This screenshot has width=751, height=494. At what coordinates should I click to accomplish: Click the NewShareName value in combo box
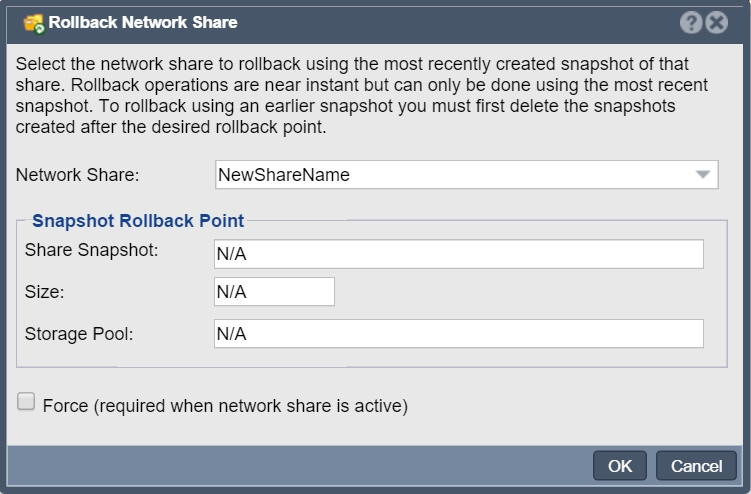coord(284,175)
